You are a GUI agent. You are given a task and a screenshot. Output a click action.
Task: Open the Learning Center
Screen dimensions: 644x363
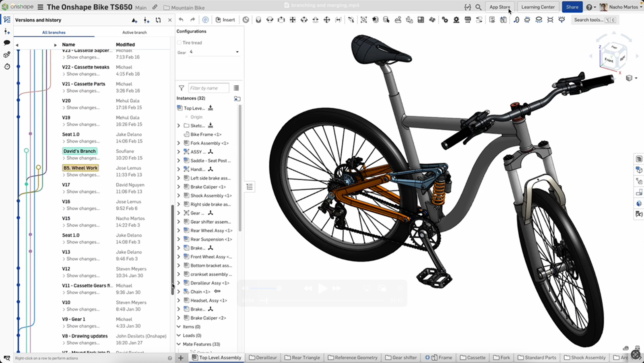[x=538, y=7]
